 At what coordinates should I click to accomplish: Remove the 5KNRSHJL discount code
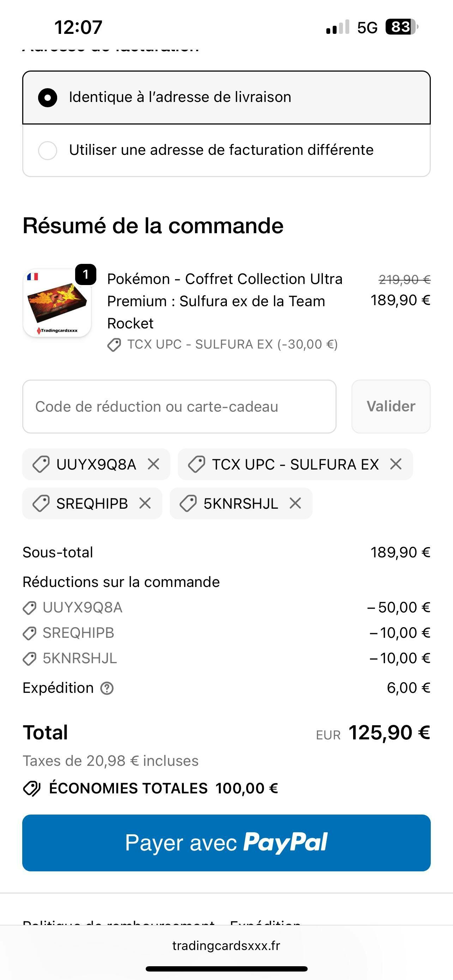[295, 503]
